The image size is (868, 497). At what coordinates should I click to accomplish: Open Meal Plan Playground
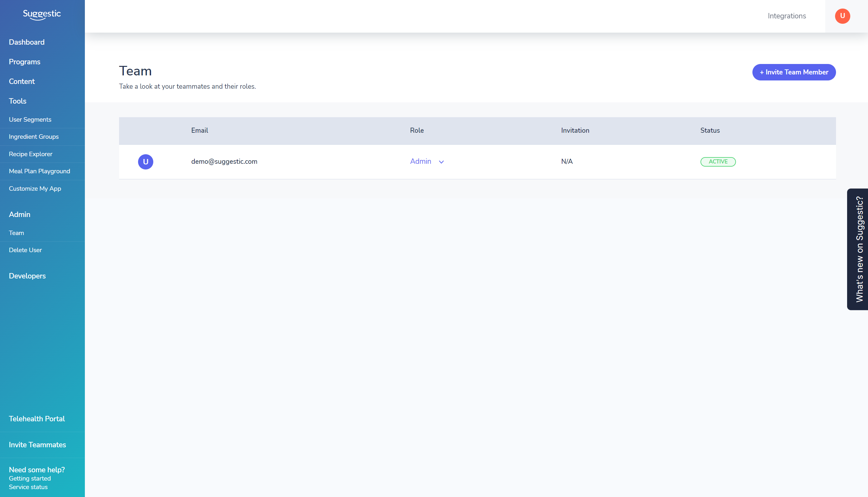click(x=40, y=171)
